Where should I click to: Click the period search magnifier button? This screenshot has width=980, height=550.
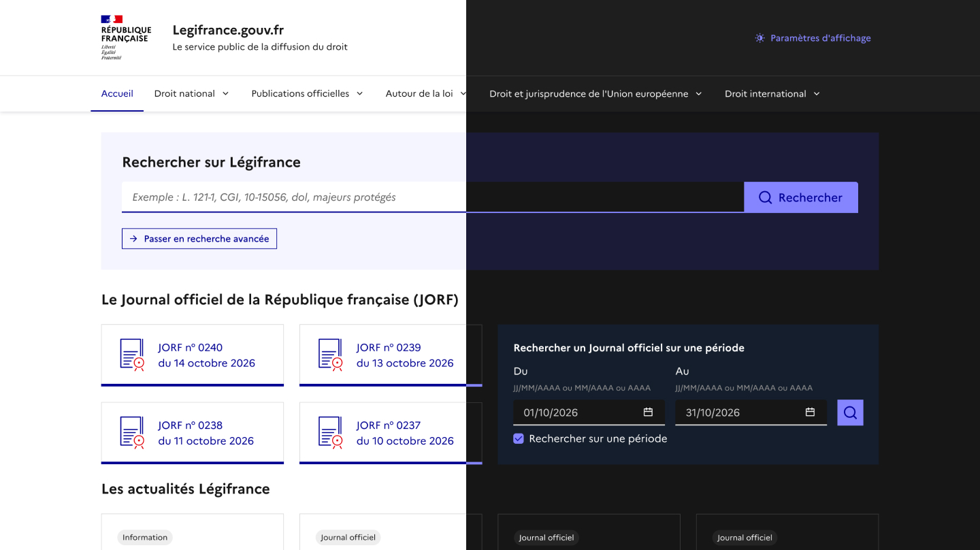850,413
